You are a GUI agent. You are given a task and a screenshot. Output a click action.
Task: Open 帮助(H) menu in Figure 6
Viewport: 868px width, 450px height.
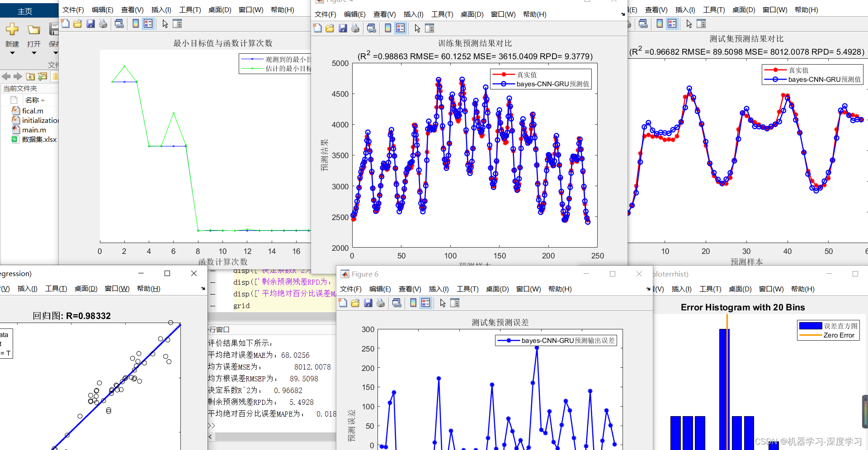(560, 289)
